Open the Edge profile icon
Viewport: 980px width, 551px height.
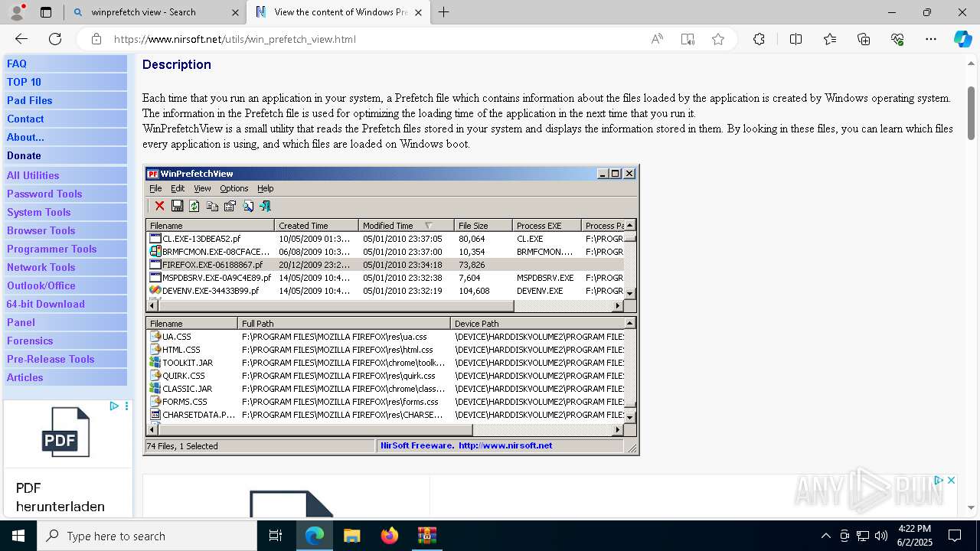[x=17, y=12]
